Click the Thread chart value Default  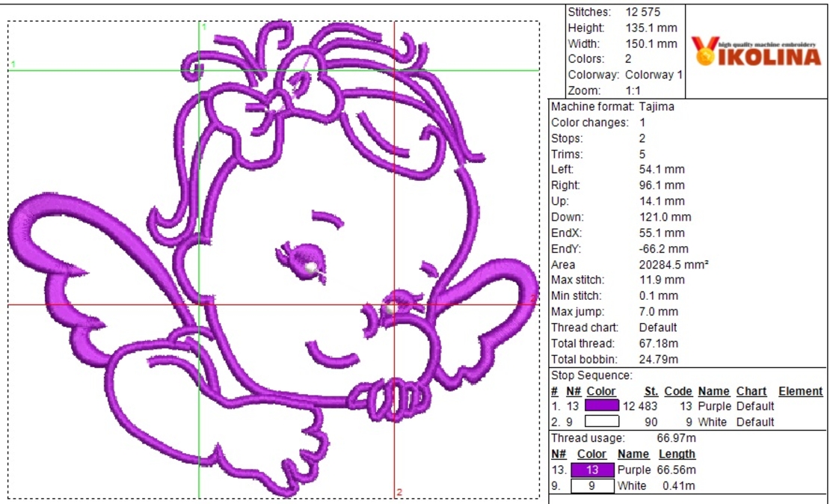click(x=658, y=328)
